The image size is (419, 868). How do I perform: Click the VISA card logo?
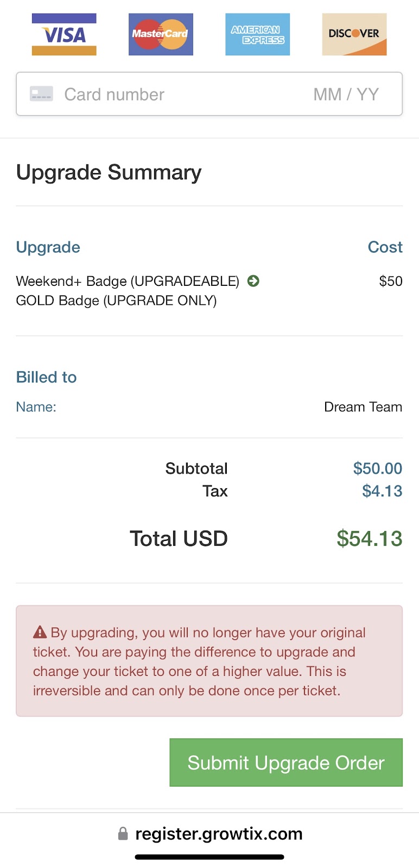64,35
